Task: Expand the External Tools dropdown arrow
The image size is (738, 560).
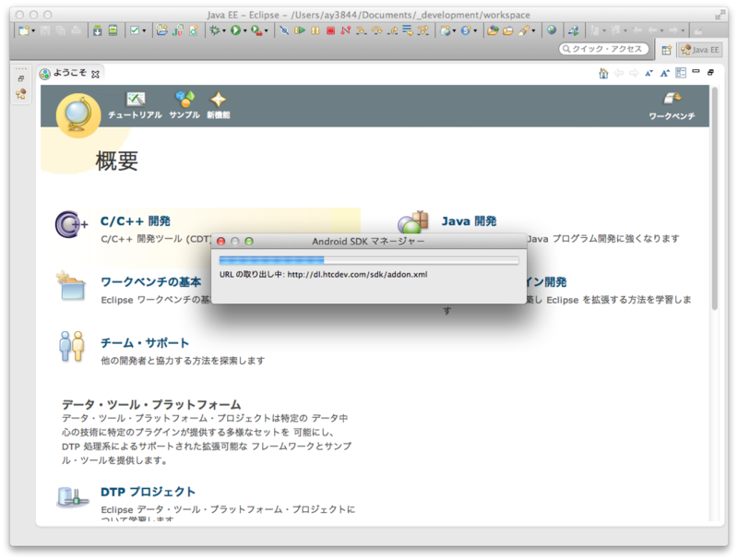Action: coord(266,31)
